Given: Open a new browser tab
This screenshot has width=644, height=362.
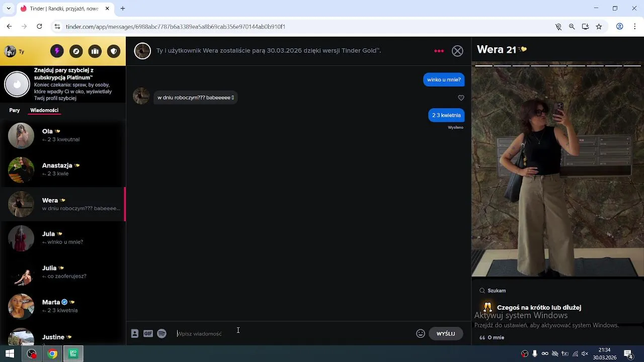Looking at the screenshot, I should 123,9.
